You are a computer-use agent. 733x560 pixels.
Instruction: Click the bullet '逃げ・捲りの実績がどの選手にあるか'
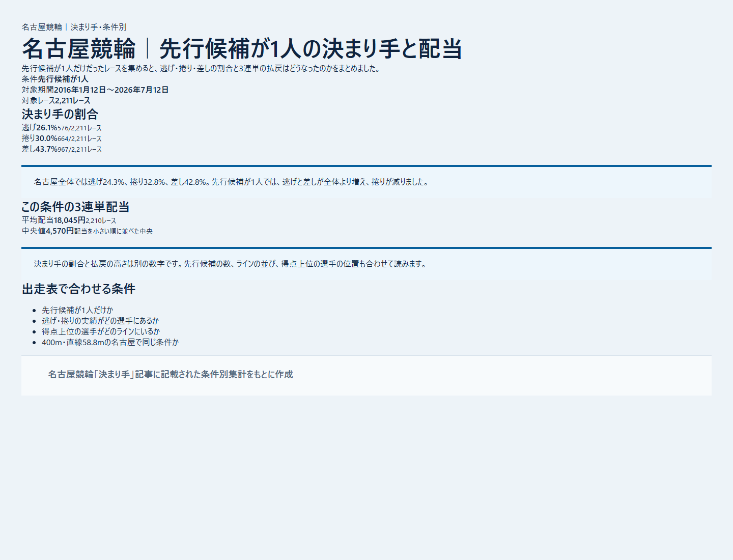[x=100, y=321]
